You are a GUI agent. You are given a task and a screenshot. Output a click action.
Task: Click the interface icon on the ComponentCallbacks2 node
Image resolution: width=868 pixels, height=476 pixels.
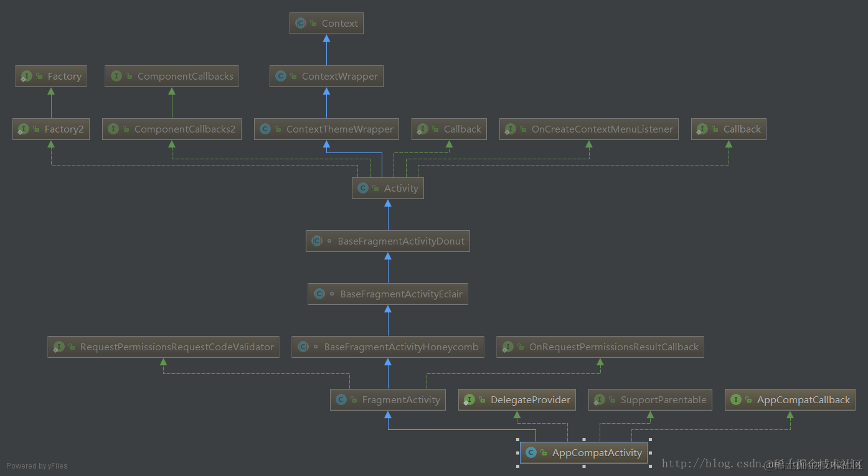click(113, 129)
